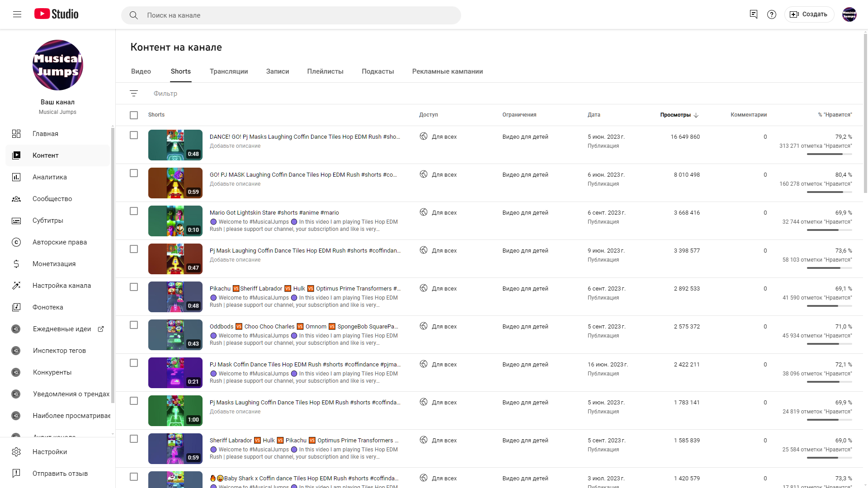Click the Сообщество people icon

coord(16,199)
